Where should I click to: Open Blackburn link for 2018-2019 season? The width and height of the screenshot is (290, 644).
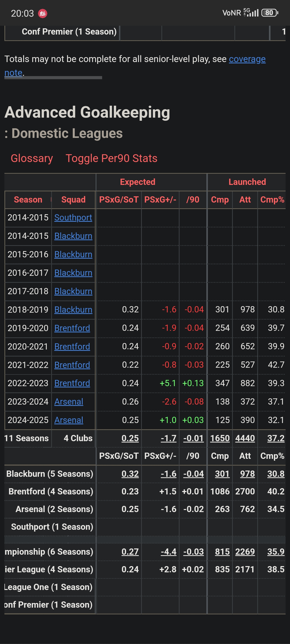pyautogui.click(x=73, y=310)
